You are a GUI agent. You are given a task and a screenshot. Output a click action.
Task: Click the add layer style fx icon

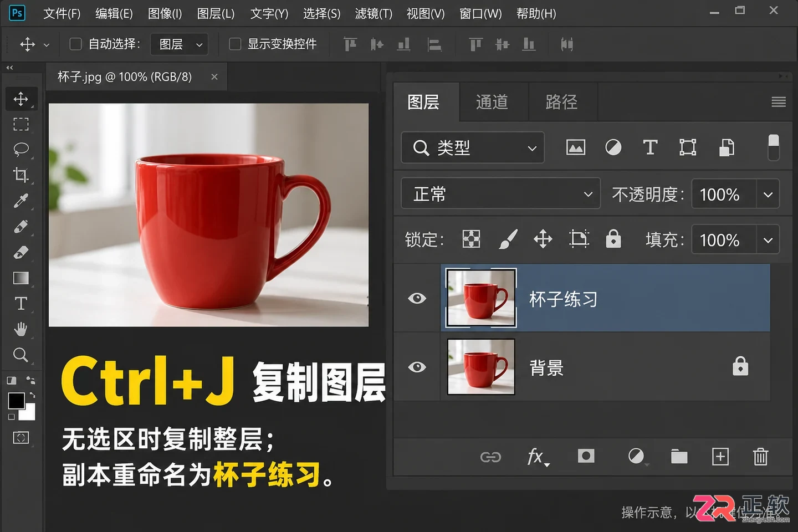[x=537, y=457]
